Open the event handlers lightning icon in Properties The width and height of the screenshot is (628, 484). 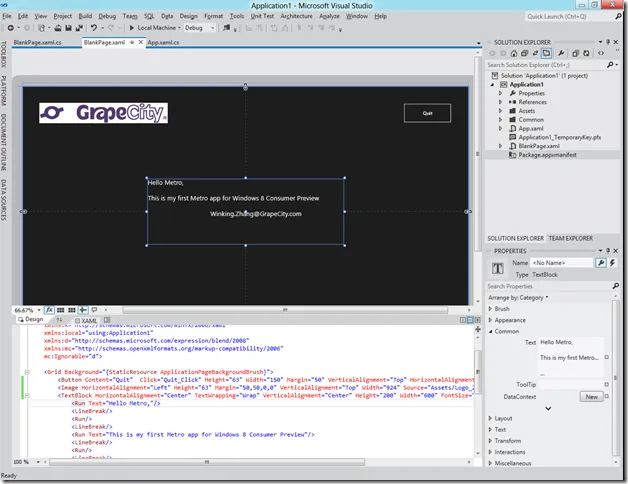(x=614, y=262)
